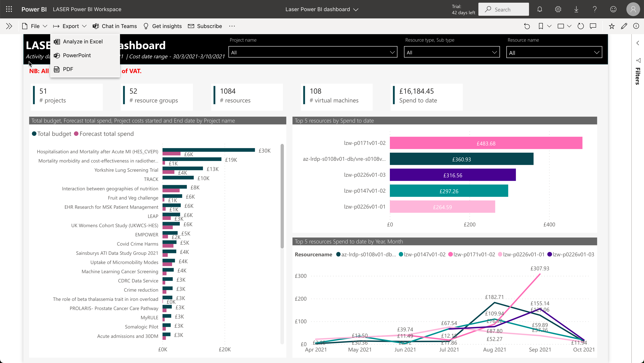This screenshot has height=363, width=644.
Task: Open the help question mark
Action: [595, 9]
